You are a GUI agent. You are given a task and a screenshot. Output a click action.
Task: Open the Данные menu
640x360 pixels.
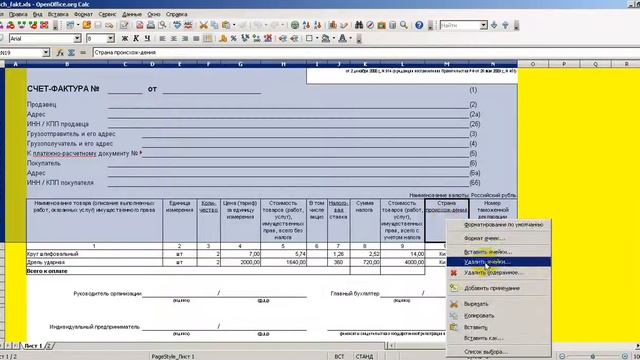tap(132, 14)
